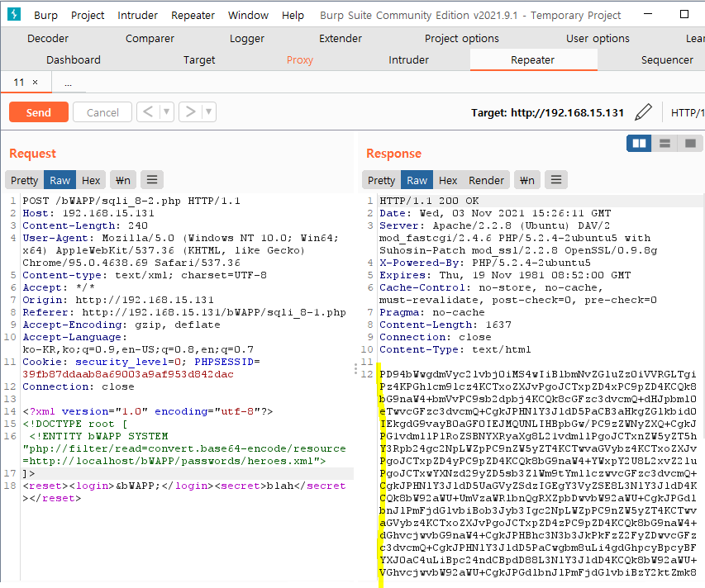Switch to the Dashboard tab

click(74, 59)
